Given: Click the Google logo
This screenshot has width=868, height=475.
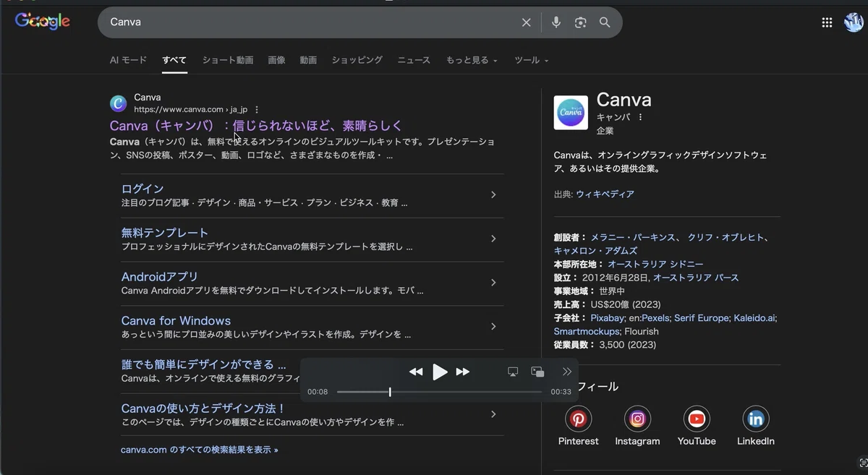Looking at the screenshot, I should click(43, 22).
